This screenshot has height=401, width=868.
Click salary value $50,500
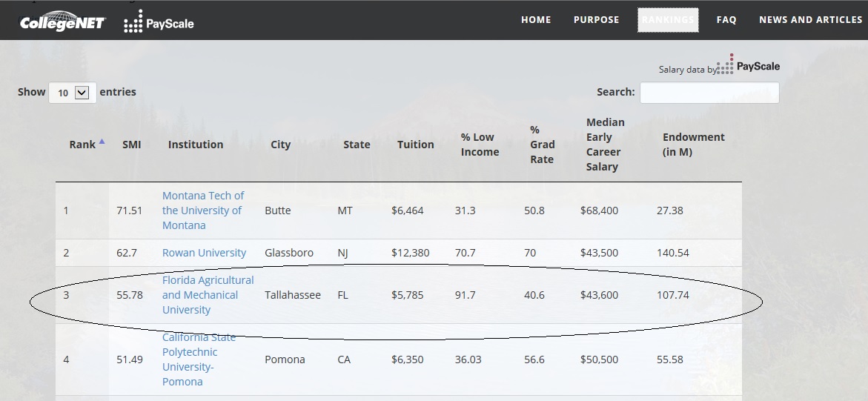600,359
